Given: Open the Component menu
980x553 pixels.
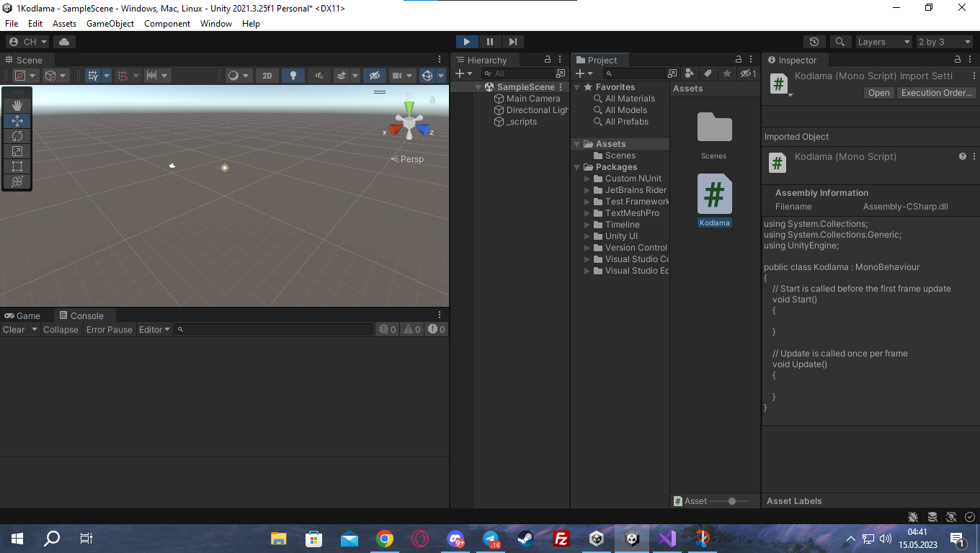Looking at the screenshot, I should 167,23.
